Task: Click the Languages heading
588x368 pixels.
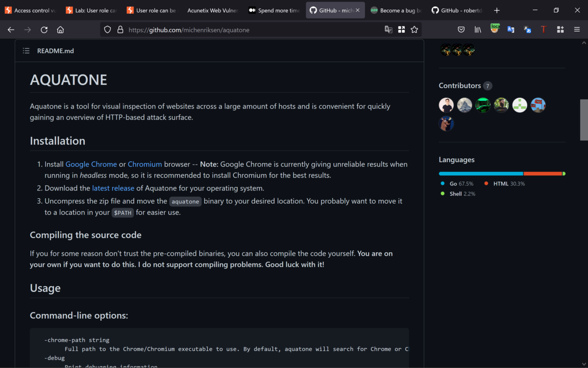Action: pos(457,159)
